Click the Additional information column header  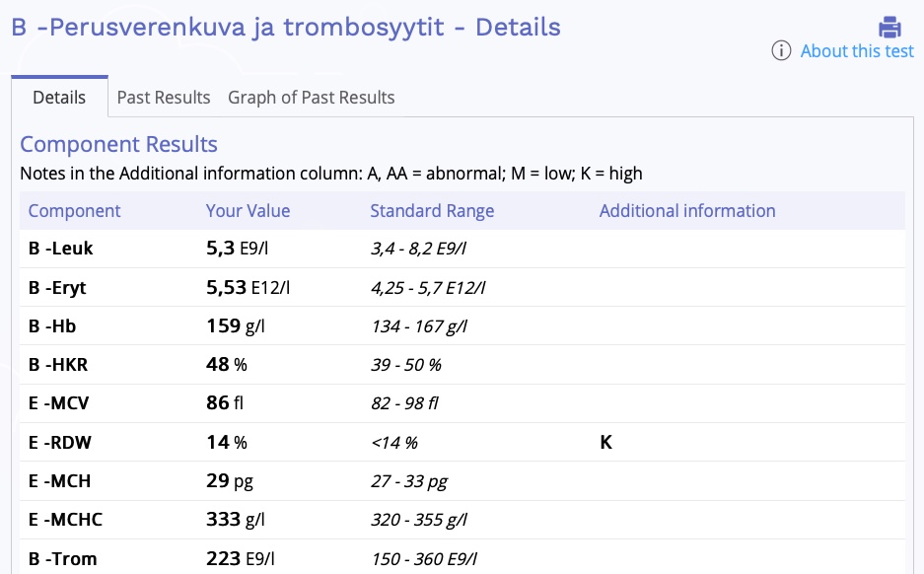coord(687,211)
